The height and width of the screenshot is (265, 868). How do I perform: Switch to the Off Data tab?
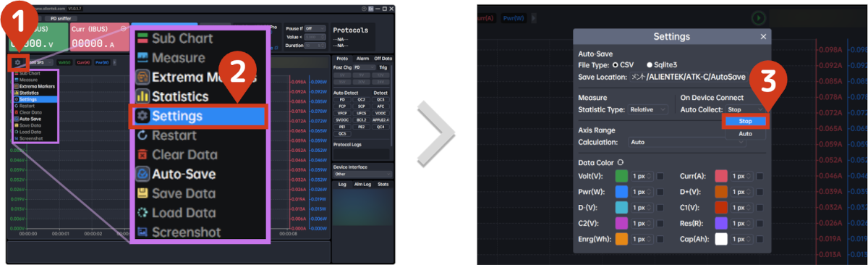pyautogui.click(x=383, y=58)
